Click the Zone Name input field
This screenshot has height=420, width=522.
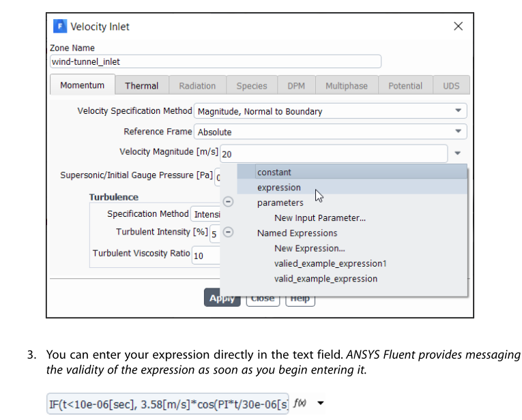pyautogui.click(x=216, y=61)
